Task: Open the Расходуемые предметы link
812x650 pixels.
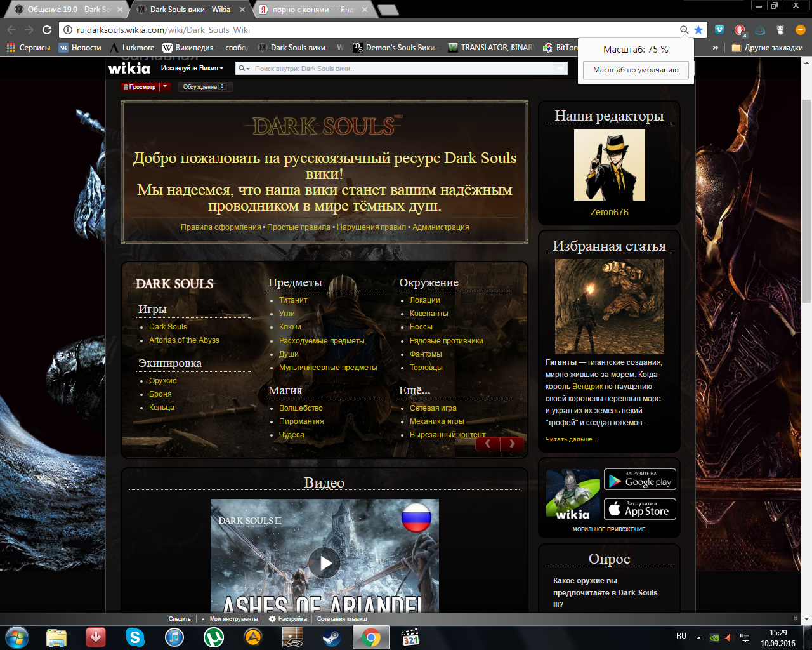Action: coord(322,341)
